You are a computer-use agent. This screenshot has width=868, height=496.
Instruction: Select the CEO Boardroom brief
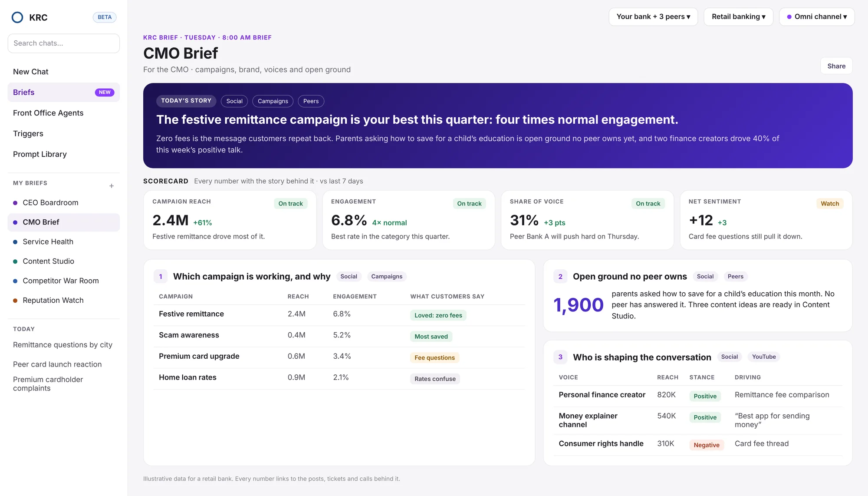point(64,203)
